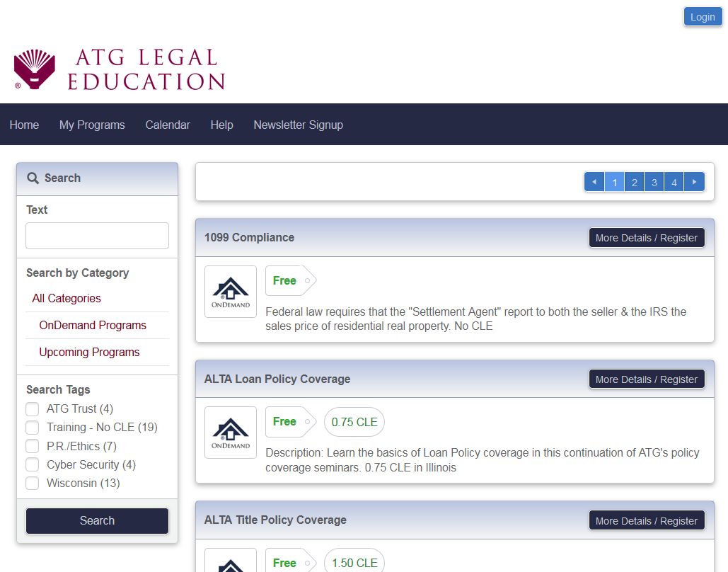
Task: Click the Text search input field
Action: click(98, 236)
